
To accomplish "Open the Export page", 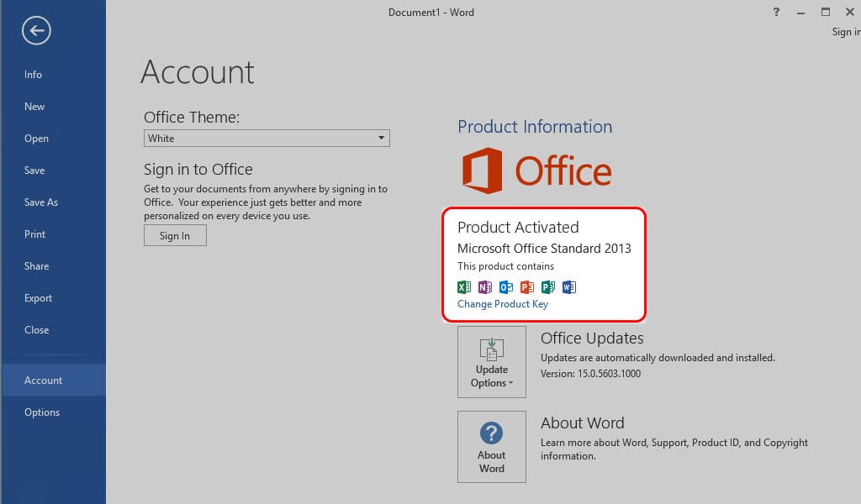I will [x=38, y=298].
